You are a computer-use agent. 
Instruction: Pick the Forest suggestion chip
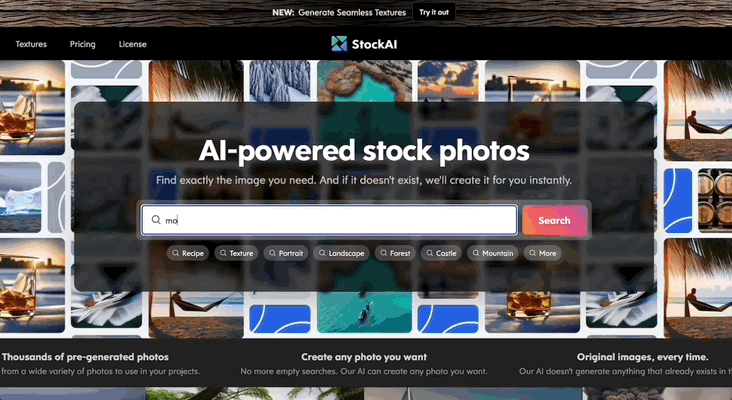point(395,253)
